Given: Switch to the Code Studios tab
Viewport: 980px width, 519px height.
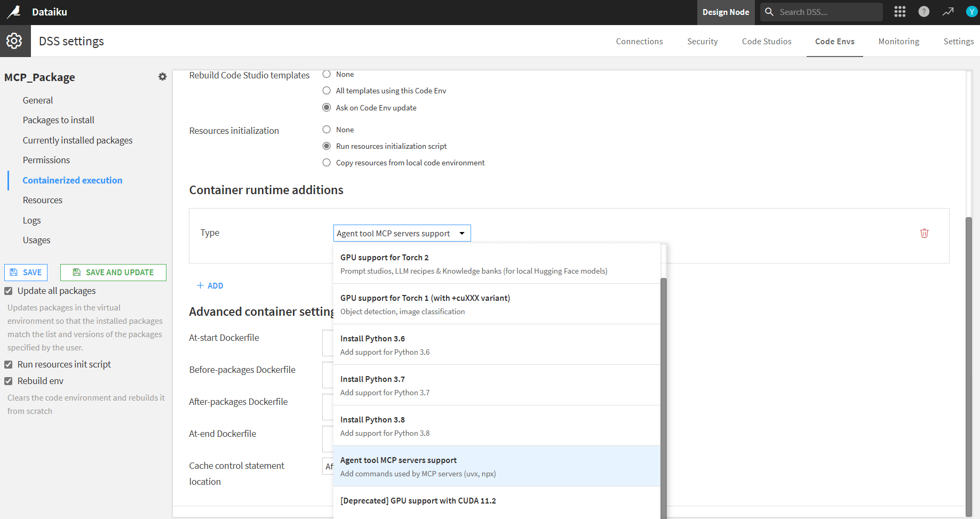Looking at the screenshot, I should point(766,42).
